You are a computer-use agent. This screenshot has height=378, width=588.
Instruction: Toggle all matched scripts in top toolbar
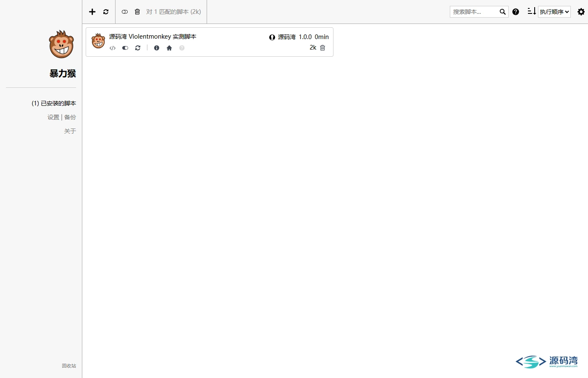(125, 12)
